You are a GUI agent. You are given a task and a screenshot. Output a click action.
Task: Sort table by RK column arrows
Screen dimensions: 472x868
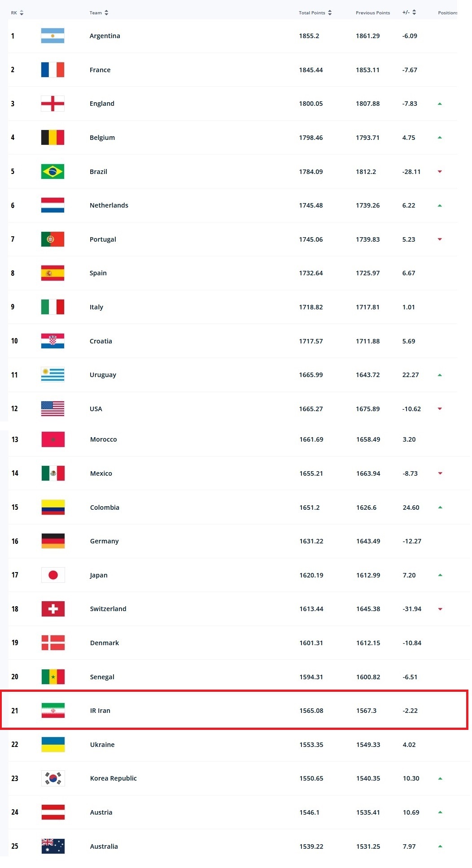point(22,13)
